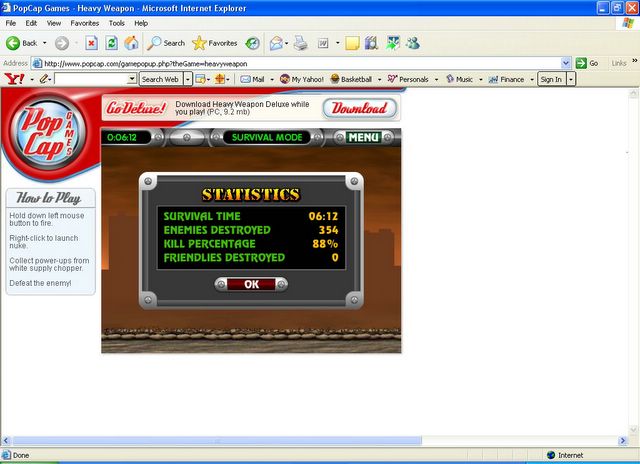Expand the Basketball dropdown arrow
The image size is (640, 464).
coord(379,79)
